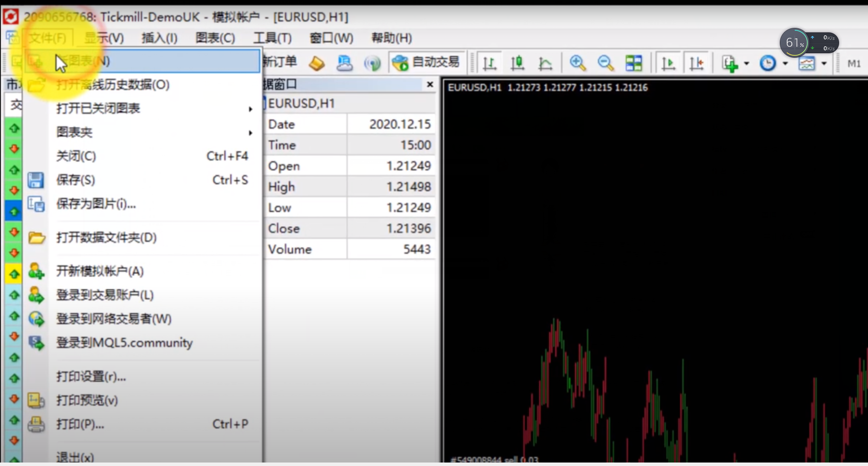Switch chart to bar chart mode
868x466 pixels.
coord(490,63)
